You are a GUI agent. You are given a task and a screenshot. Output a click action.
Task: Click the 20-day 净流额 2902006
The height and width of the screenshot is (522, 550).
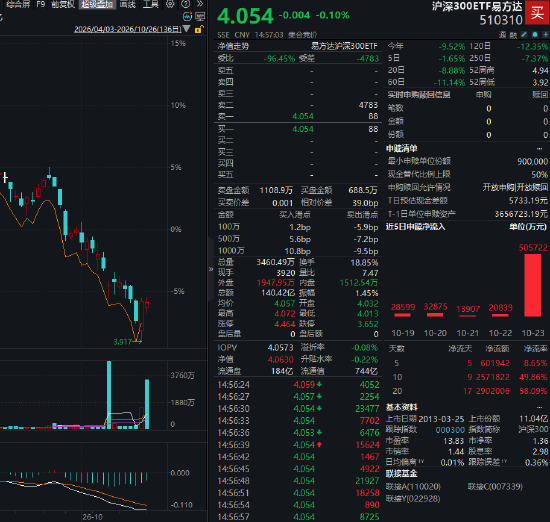click(x=492, y=391)
